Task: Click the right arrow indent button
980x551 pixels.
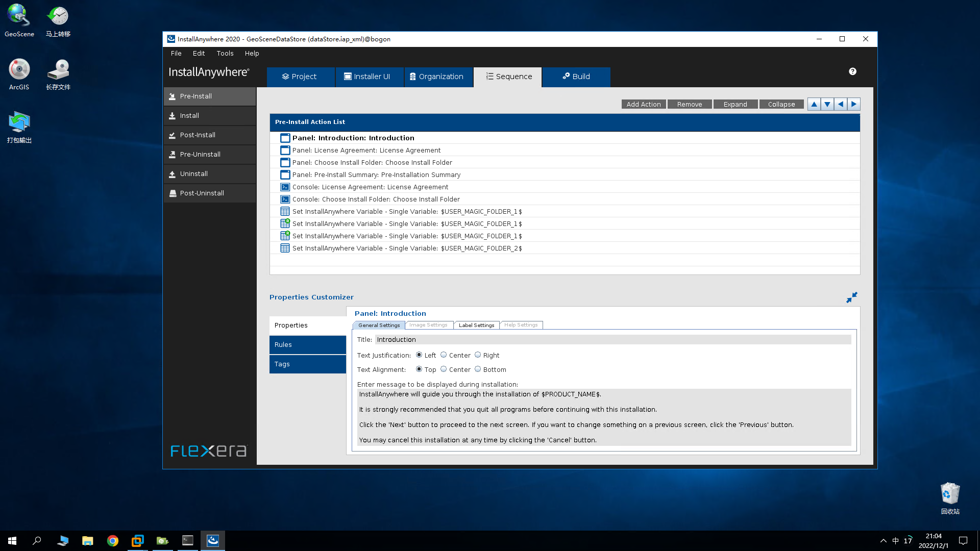Action: click(x=854, y=104)
